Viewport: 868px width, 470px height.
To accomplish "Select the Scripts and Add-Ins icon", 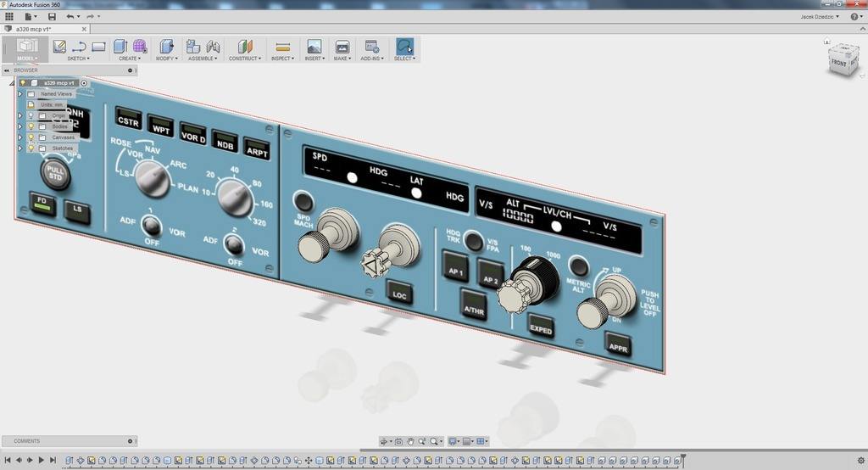I will pyautogui.click(x=372, y=46).
